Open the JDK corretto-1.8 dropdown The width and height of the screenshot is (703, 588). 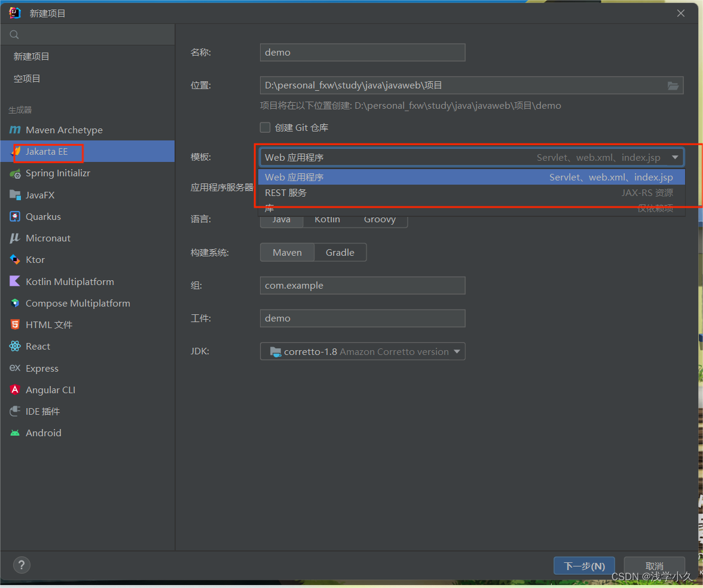pos(363,351)
